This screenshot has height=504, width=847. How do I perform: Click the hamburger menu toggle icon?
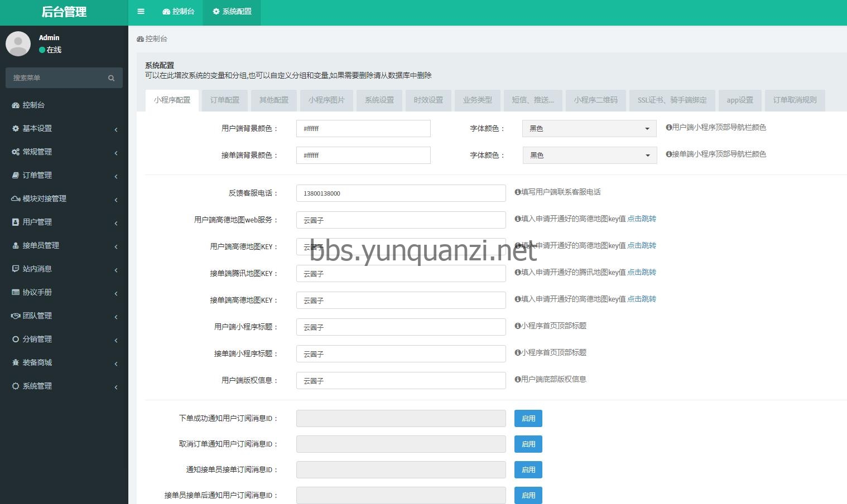tap(141, 11)
